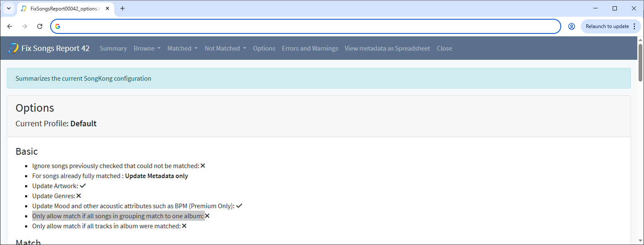Open the tab search chevron button

click(x=8, y=8)
